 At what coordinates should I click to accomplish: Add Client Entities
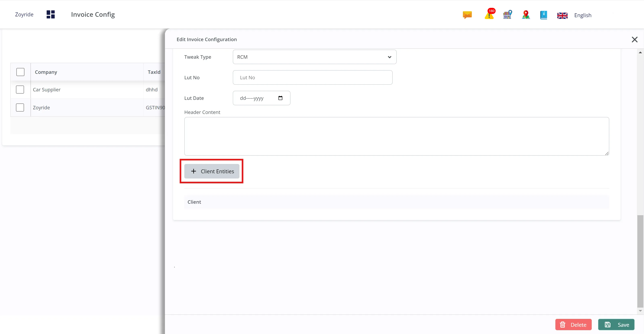pos(212,171)
